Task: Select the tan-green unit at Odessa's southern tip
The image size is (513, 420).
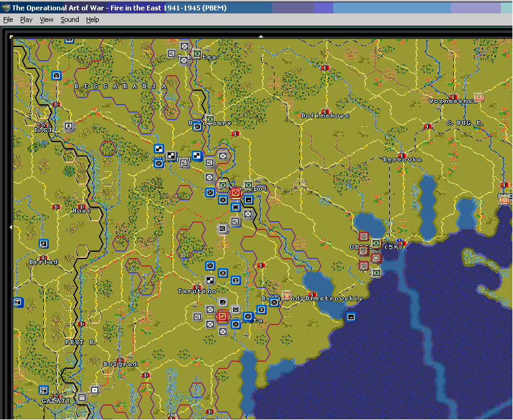Action: [376, 272]
